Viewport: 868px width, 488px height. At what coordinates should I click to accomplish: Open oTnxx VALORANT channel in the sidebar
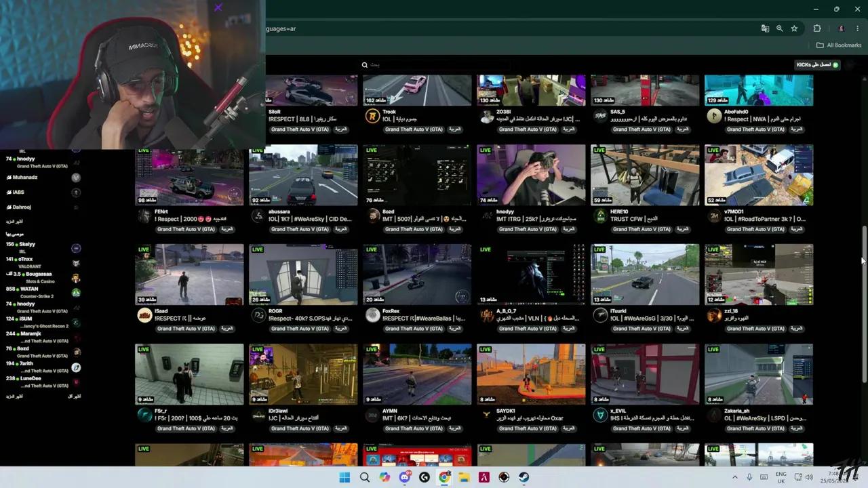43,263
